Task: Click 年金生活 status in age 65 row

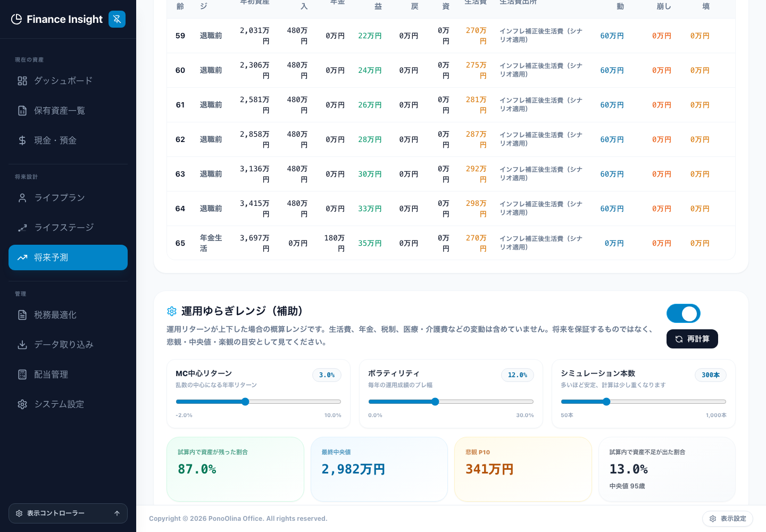Action: click(x=211, y=243)
